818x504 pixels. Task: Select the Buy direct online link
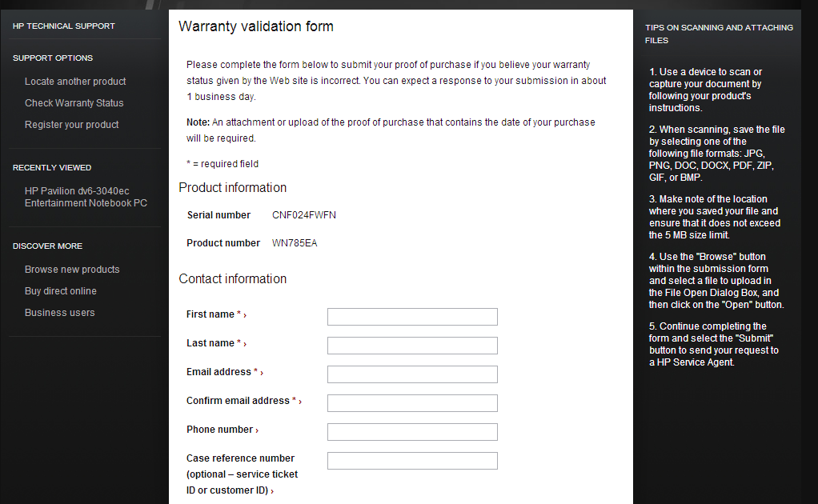pos(60,291)
